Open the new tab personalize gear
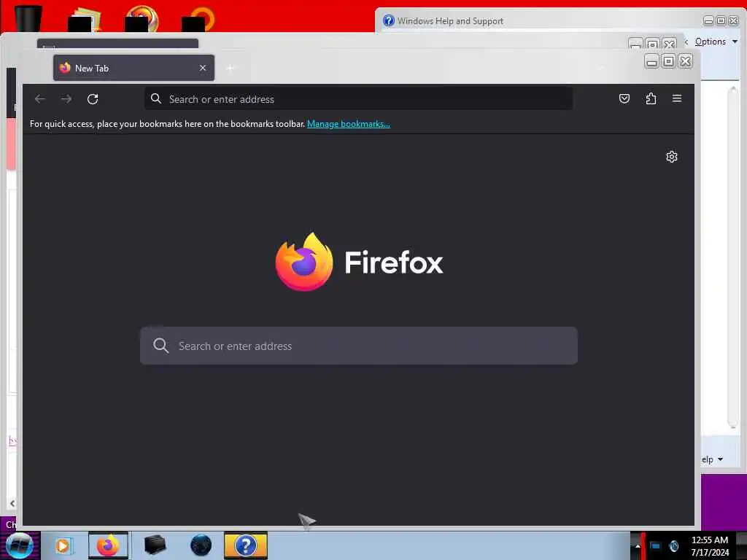Image resolution: width=747 pixels, height=560 pixels. click(672, 157)
